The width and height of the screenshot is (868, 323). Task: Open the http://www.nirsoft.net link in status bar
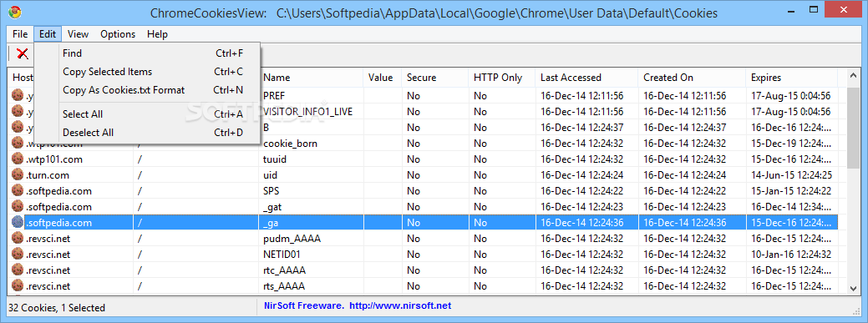(400, 305)
